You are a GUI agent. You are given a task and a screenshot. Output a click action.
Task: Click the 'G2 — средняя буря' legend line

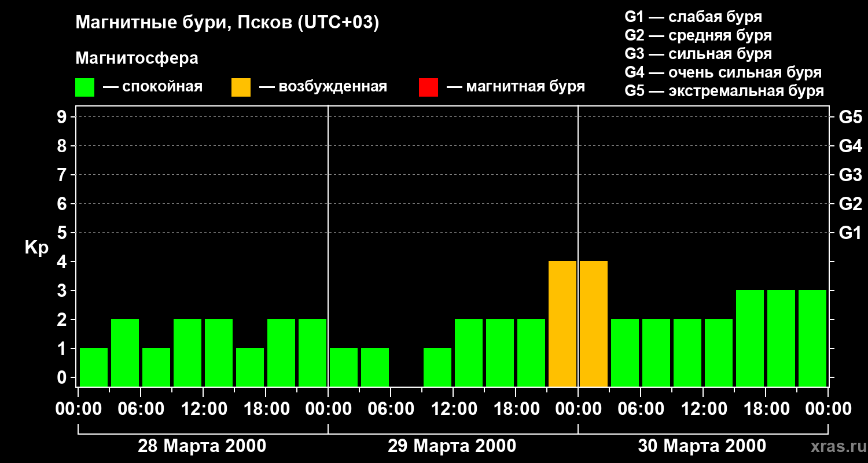tap(698, 35)
